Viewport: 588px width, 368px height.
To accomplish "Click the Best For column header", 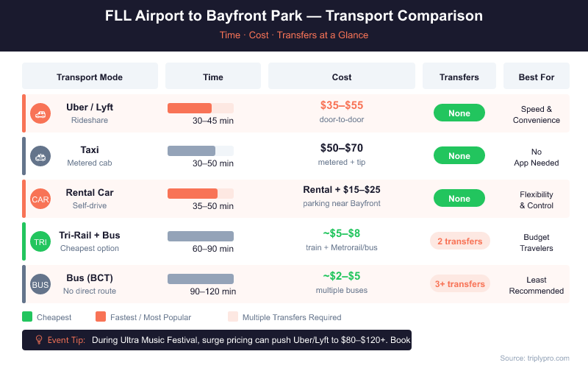I will [x=537, y=77].
